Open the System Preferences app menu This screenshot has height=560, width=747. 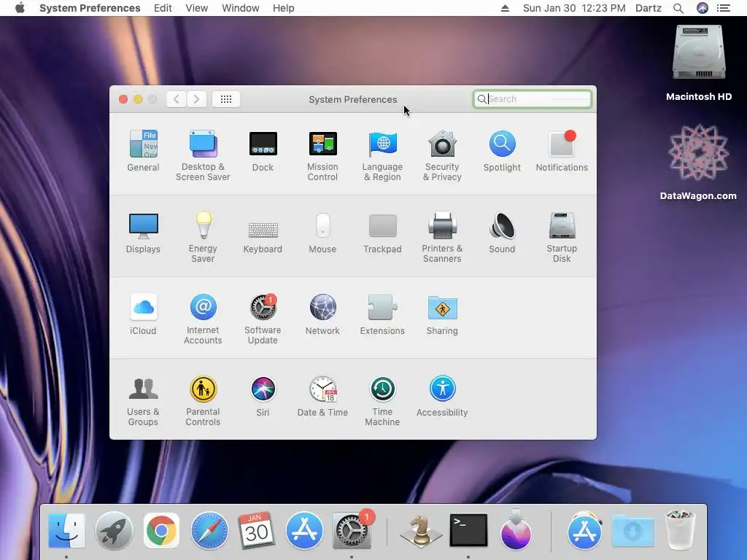90,8
